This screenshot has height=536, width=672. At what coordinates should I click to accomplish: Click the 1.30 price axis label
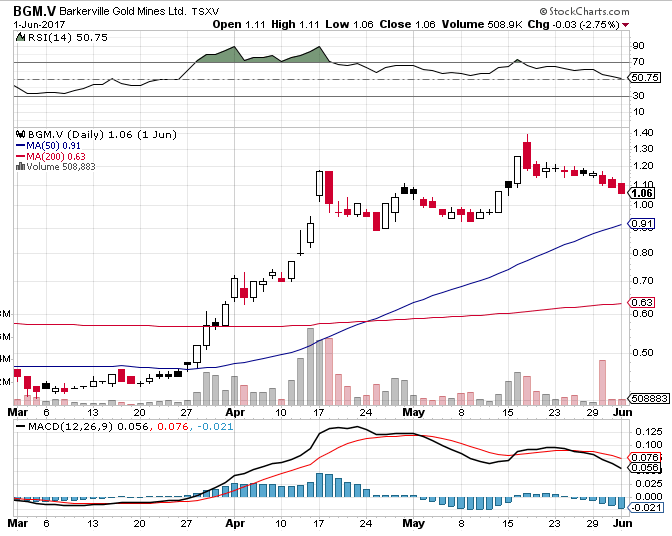point(643,149)
